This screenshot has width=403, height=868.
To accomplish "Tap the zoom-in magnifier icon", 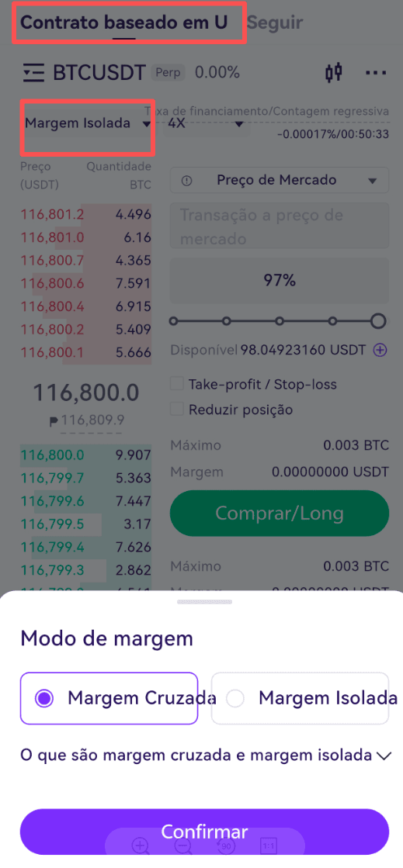I will 140,846.
